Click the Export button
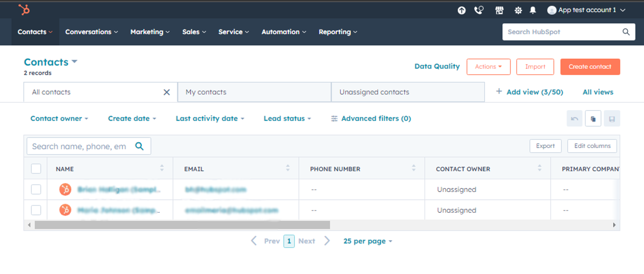This screenshot has width=644, height=274. pos(545,146)
